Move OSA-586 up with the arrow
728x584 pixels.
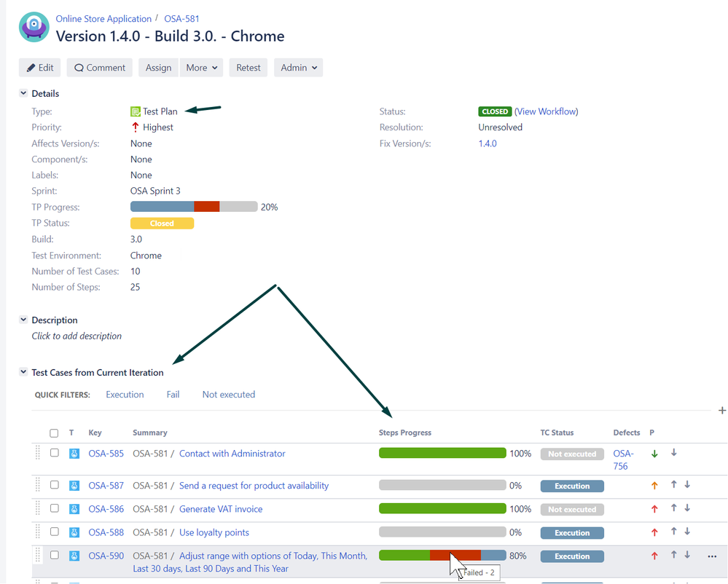673,508
